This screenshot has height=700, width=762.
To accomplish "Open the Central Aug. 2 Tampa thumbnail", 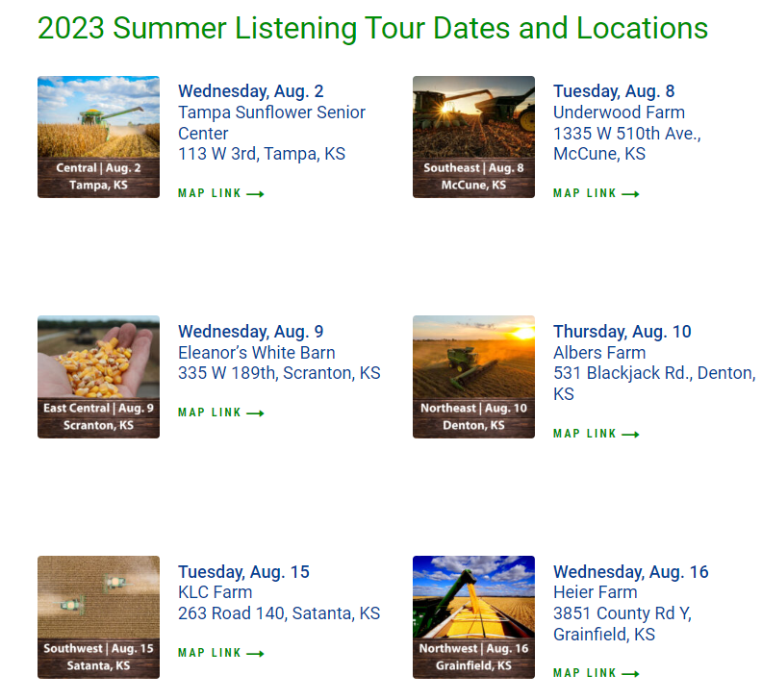I will click(x=98, y=137).
